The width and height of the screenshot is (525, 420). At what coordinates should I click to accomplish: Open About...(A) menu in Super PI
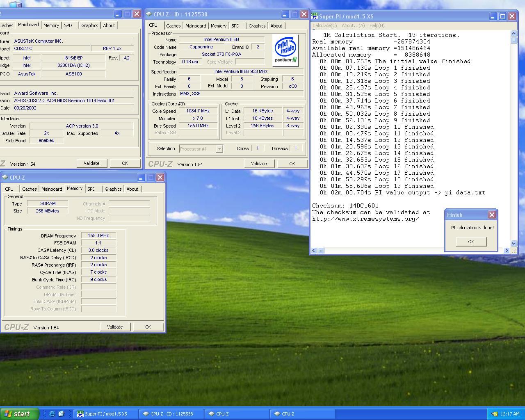[x=353, y=25]
